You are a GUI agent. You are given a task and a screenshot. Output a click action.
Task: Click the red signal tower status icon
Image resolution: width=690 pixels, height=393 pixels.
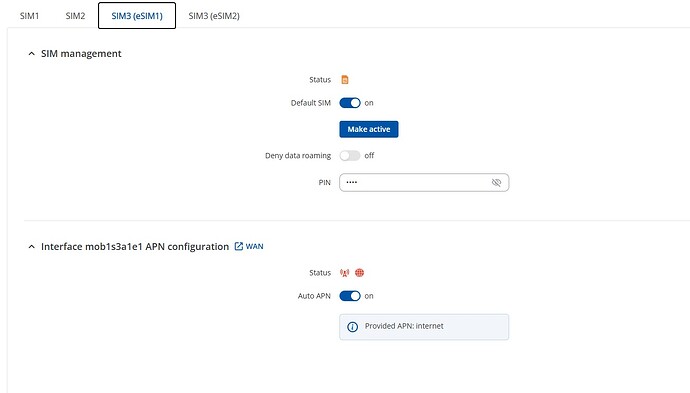tap(345, 273)
